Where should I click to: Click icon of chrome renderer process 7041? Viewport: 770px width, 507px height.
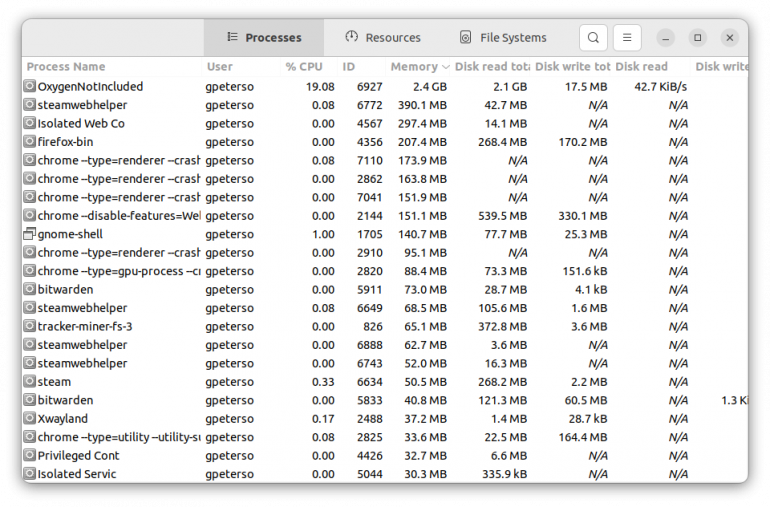[x=30, y=197]
